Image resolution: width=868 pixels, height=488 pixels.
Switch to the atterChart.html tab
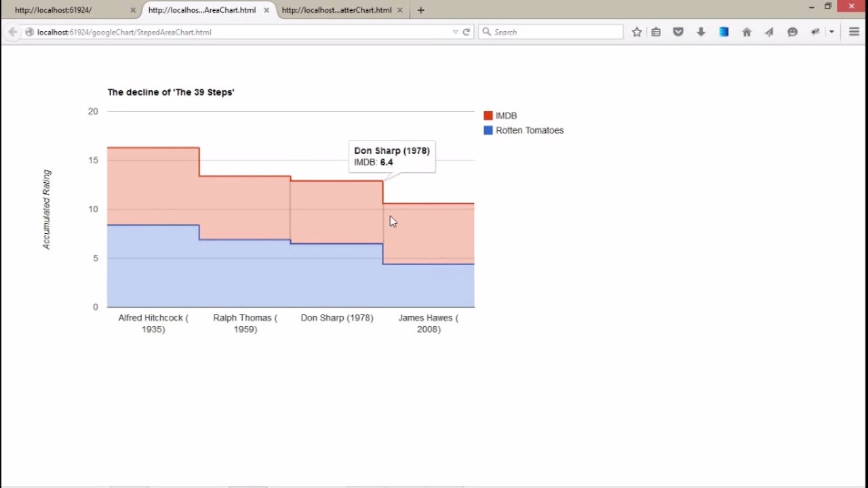pos(341,10)
